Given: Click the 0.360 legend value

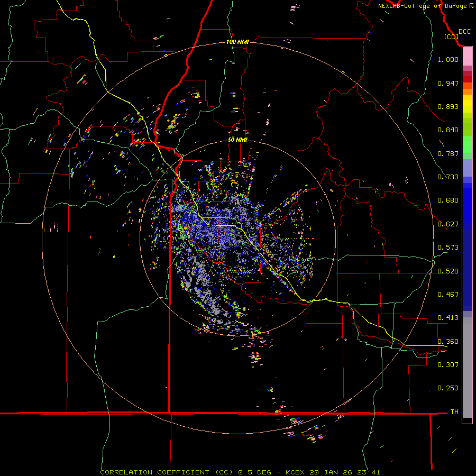Looking at the screenshot, I should coord(448,342).
